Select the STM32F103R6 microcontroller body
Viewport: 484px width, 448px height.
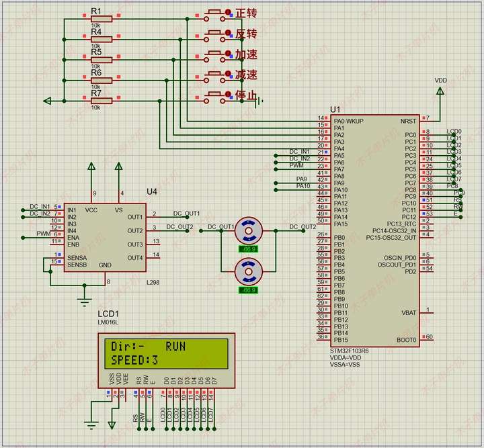click(x=375, y=231)
